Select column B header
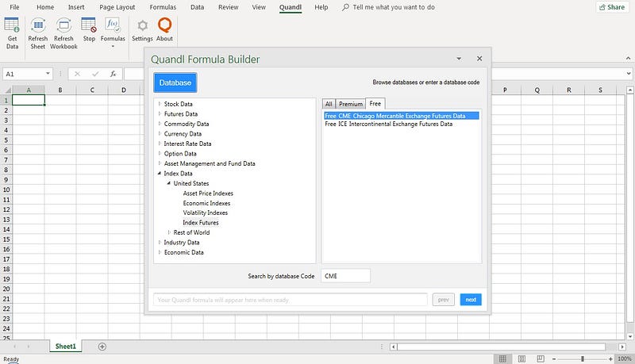 pyautogui.click(x=60, y=90)
